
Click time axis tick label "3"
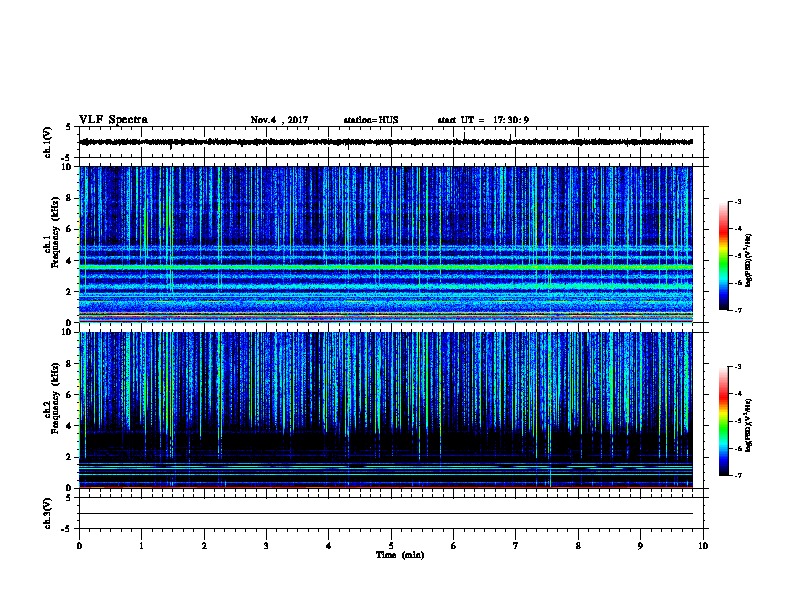[266, 546]
